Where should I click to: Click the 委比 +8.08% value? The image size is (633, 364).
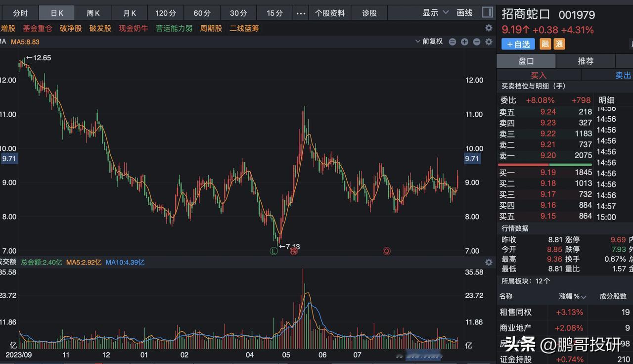pos(540,100)
